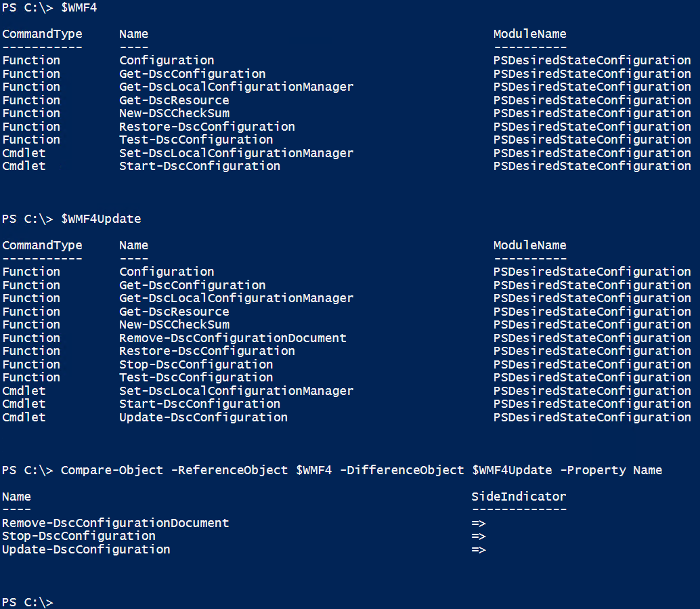Click the => indicator beside Stop-DscConfiguration
Viewport: 700px width, 609px height.
[x=479, y=537]
